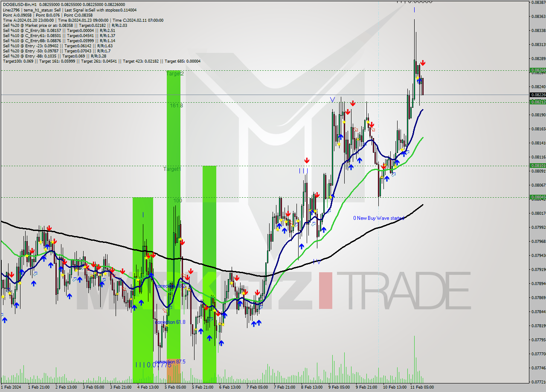Click the '11 Feb 05:00' time axis label

421,387
